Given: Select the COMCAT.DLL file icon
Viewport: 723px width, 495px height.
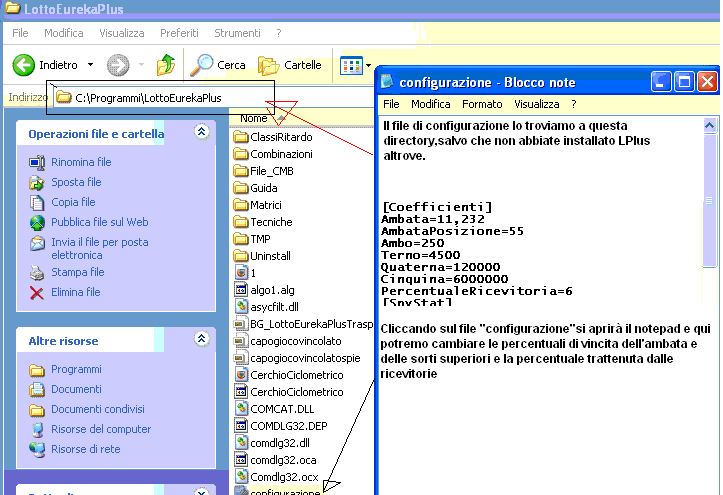Looking at the screenshot, I should pyautogui.click(x=241, y=408).
